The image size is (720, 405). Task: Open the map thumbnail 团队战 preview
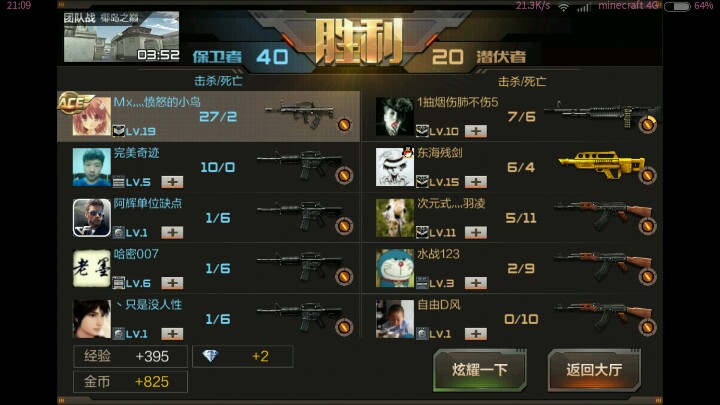click(121, 37)
